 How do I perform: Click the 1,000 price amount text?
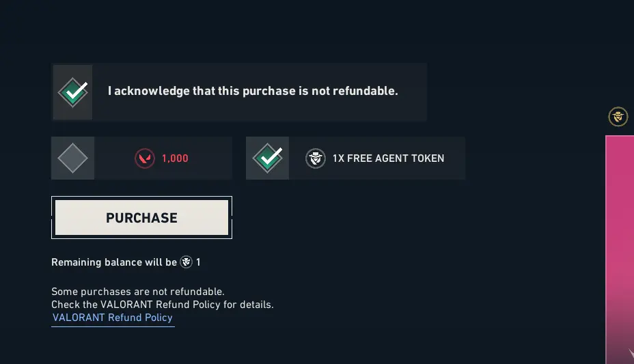click(x=175, y=158)
